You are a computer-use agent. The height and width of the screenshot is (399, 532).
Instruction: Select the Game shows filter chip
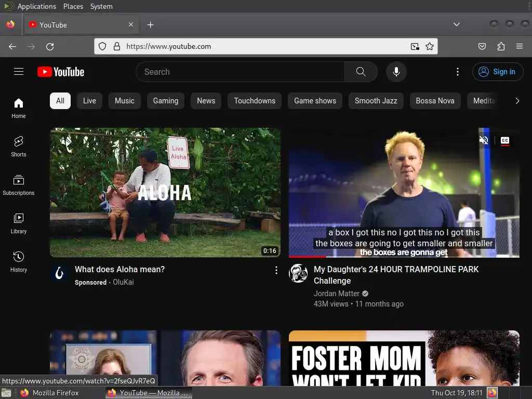point(315,101)
